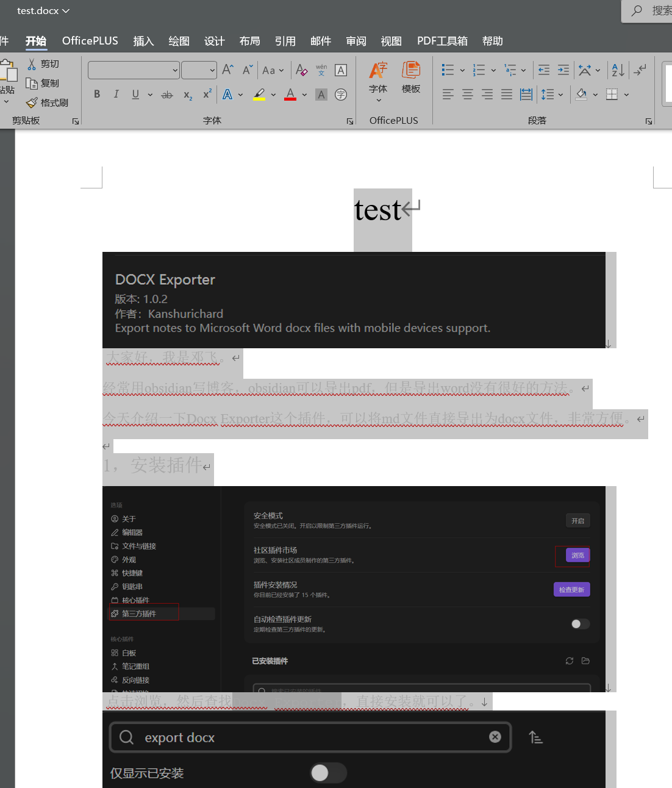Image resolution: width=672 pixels, height=788 pixels.
Task: Show or hide paragraph marks
Action: tap(640, 70)
